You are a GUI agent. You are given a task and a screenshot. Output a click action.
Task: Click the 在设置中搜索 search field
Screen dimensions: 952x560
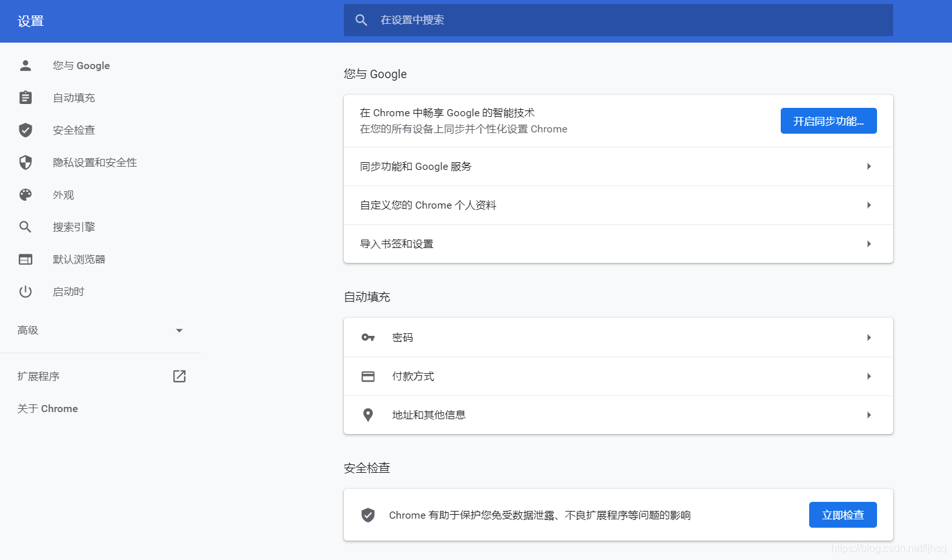[619, 20]
